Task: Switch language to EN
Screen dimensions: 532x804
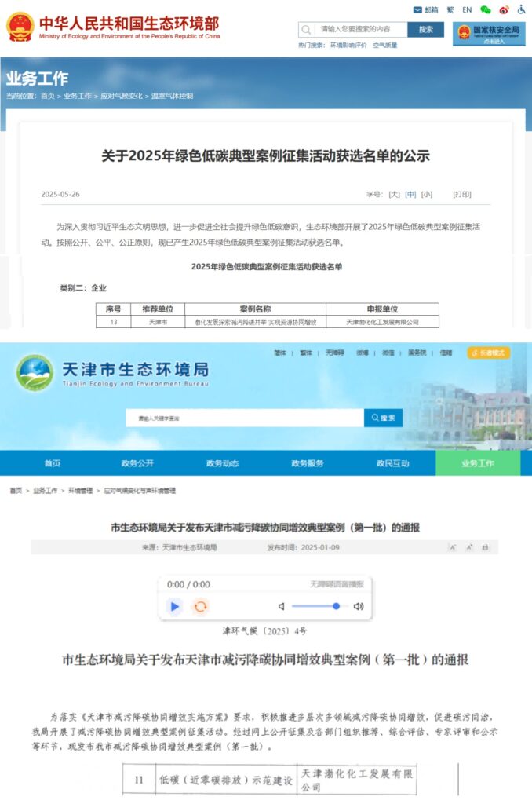Action: tap(467, 10)
